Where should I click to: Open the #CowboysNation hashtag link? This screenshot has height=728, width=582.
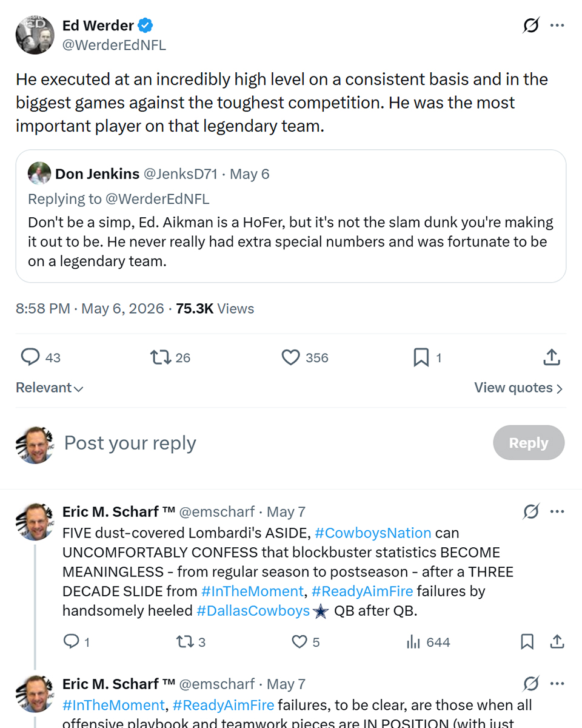click(373, 533)
